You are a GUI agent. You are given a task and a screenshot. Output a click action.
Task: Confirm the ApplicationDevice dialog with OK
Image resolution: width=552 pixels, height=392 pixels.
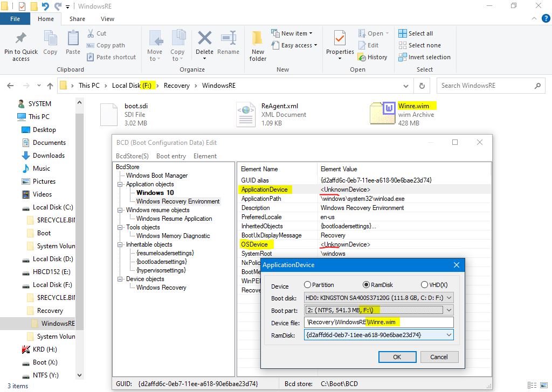(x=397, y=356)
